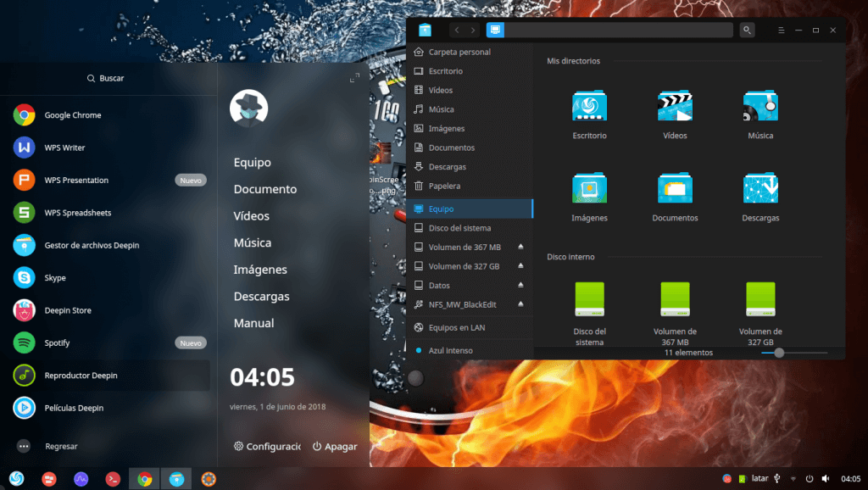The image size is (868, 490).
Task: Click Apagar to shut down
Action: [x=335, y=447]
